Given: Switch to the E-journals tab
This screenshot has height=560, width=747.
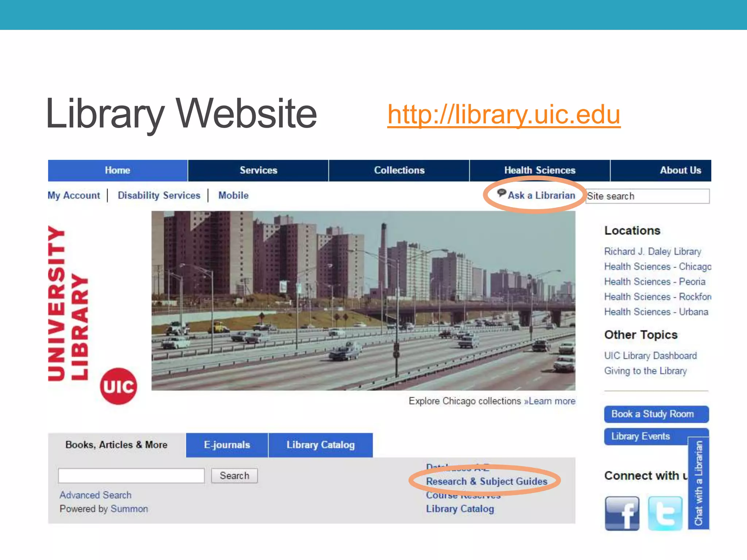Looking at the screenshot, I should click(x=227, y=445).
